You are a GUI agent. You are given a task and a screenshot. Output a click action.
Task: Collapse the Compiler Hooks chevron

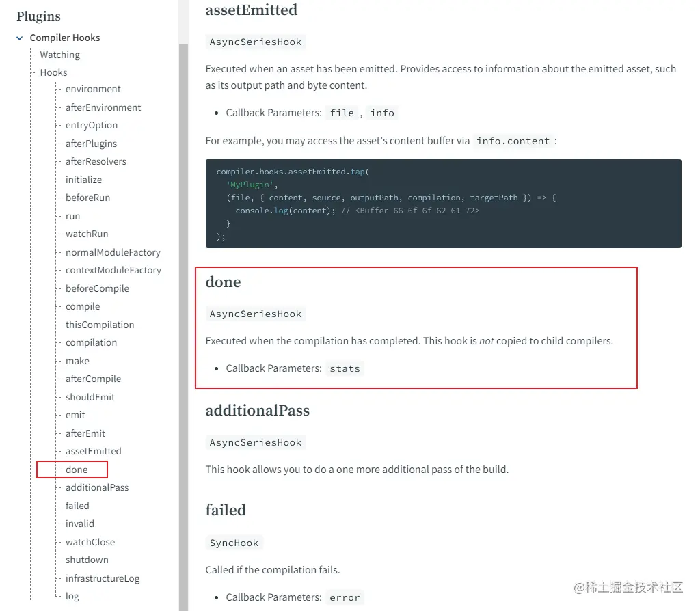[x=20, y=38]
